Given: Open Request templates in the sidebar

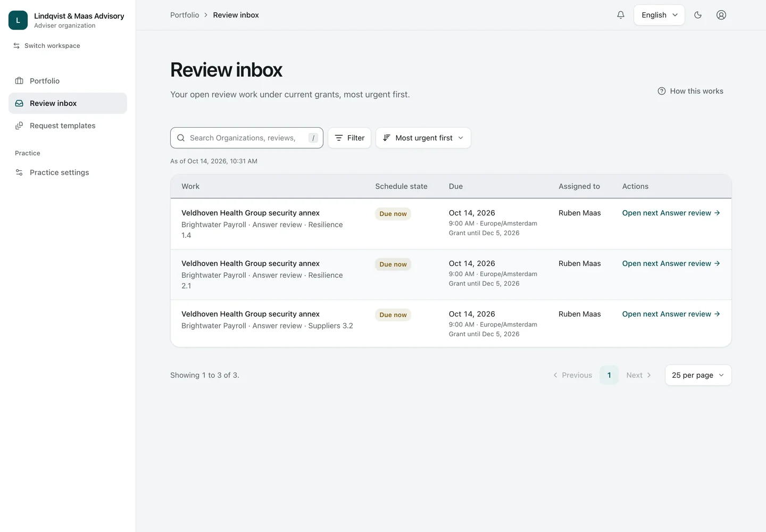Looking at the screenshot, I should click(68, 126).
